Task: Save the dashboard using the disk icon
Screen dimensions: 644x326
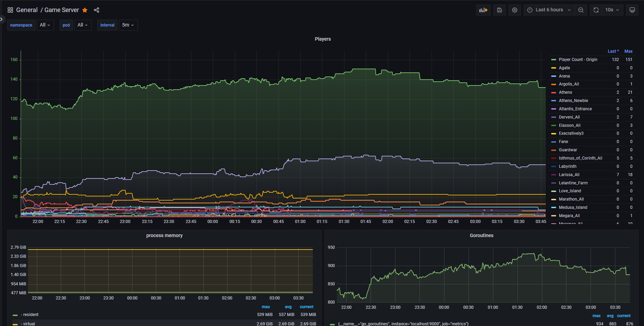Action: coord(499,10)
